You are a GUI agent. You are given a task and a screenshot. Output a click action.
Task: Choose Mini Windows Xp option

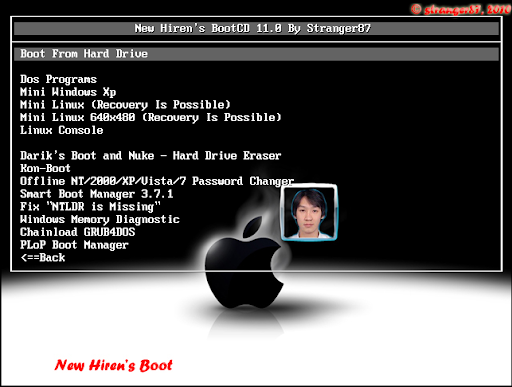pos(68,92)
